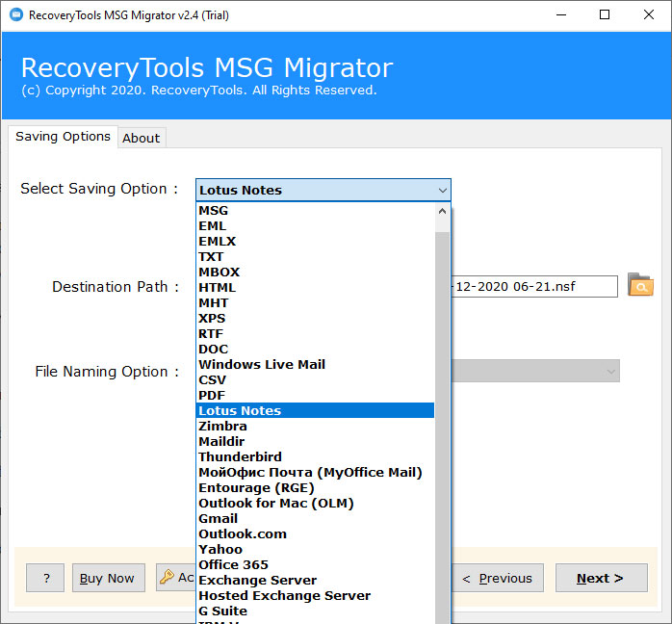The width and height of the screenshot is (672, 624).
Task: Pick PDF in the dropdown list
Action: coord(315,396)
